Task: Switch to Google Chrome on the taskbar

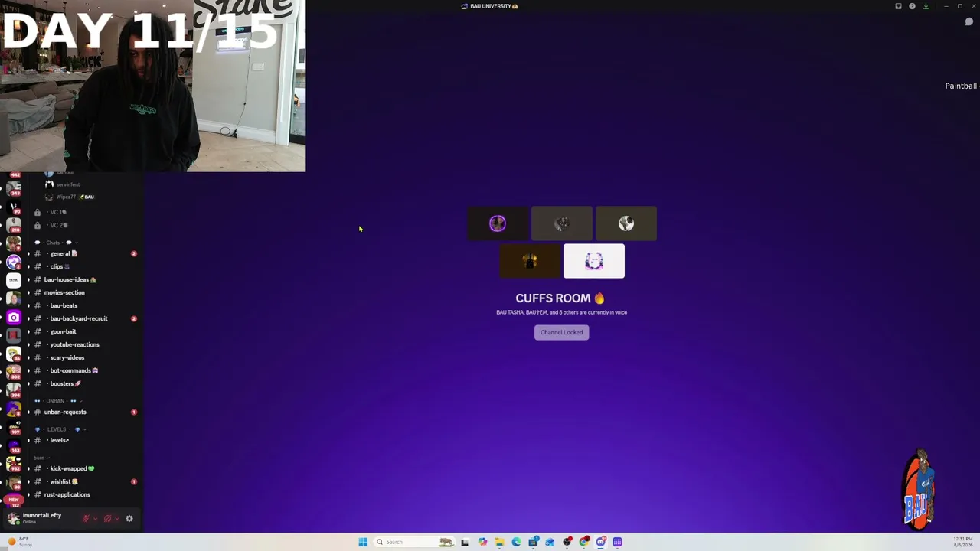Action: point(584,542)
